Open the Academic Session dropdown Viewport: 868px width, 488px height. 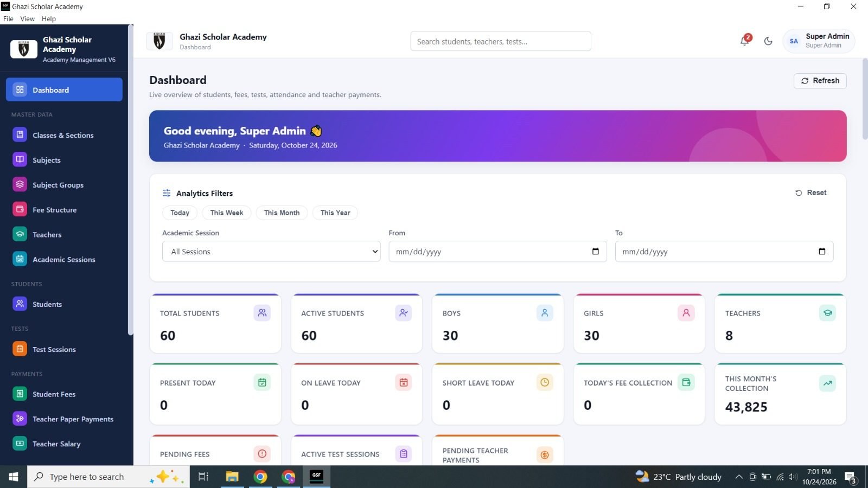[271, 252]
